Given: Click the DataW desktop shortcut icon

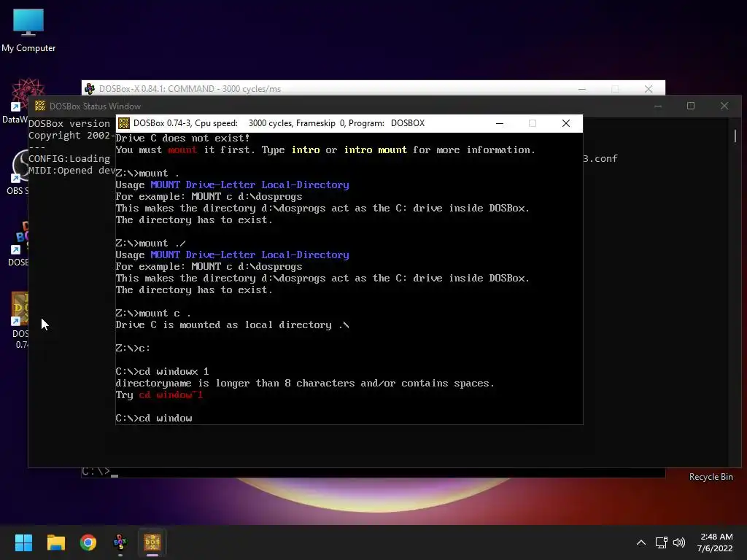Looking at the screenshot, I should tap(15, 101).
